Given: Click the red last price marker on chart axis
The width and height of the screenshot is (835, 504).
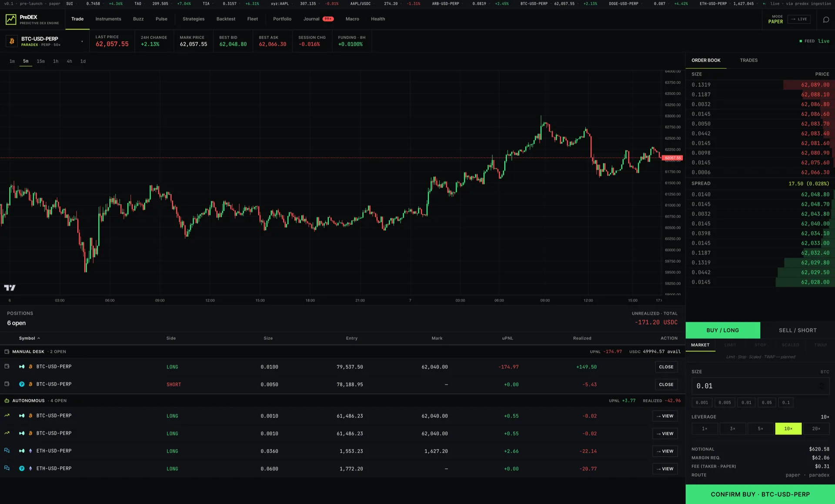Looking at the screenshot, I should click(672, 158).
